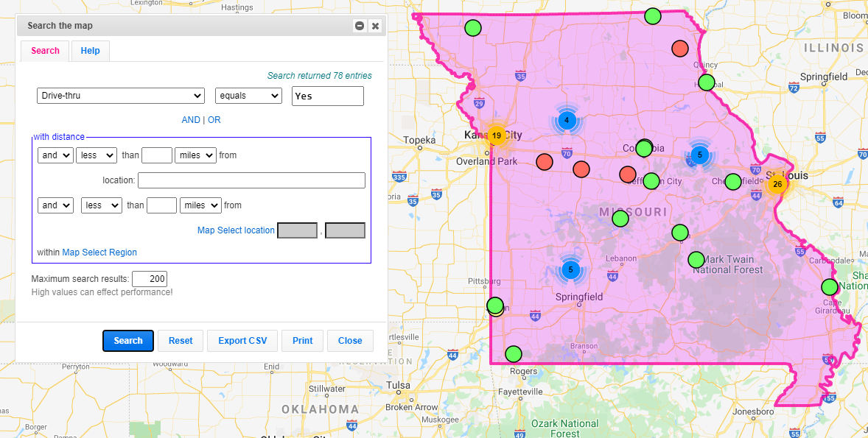Viewport: 868px width, 438px height.
Task: Click the red marker near Quincy
Action: point(680,49)
